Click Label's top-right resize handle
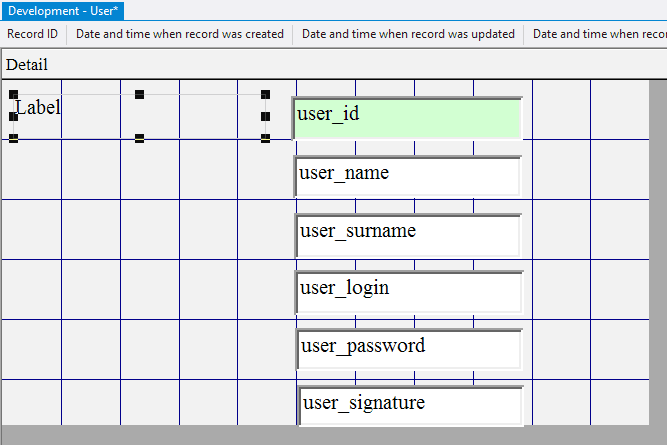The height and width of the screenshot is (445, 667). tap(265, 95)
